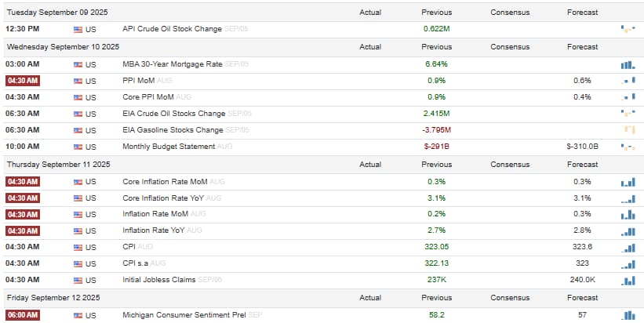Open the Inflation Rate MoM link
Screen dimensions: 644x323
click(155, 214)
